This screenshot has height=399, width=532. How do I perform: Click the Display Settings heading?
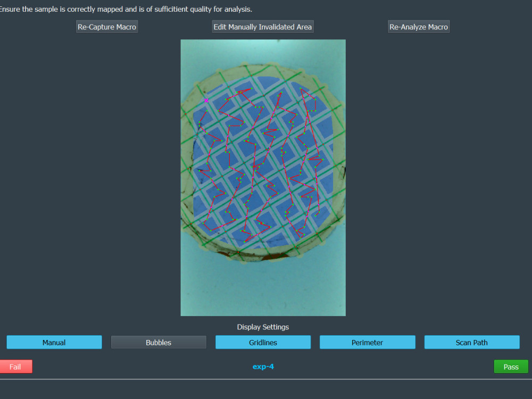(x=263, y=327)
